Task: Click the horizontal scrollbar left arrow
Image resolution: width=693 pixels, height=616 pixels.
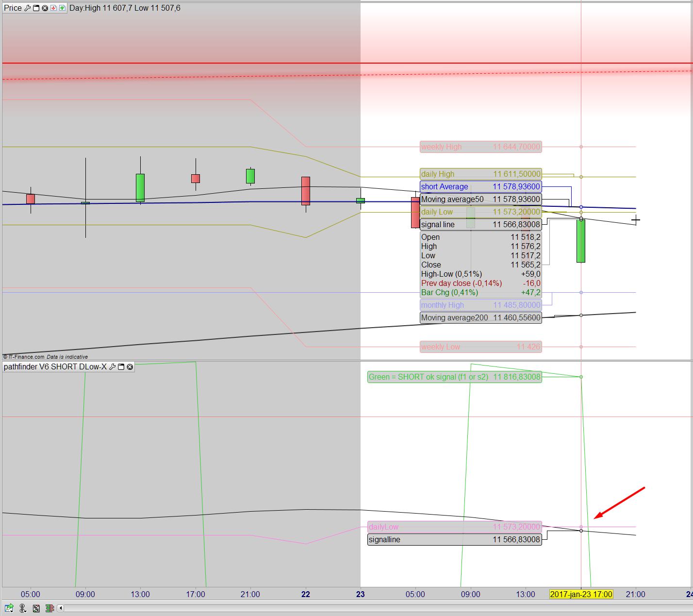Action: [x=61, y=608]
